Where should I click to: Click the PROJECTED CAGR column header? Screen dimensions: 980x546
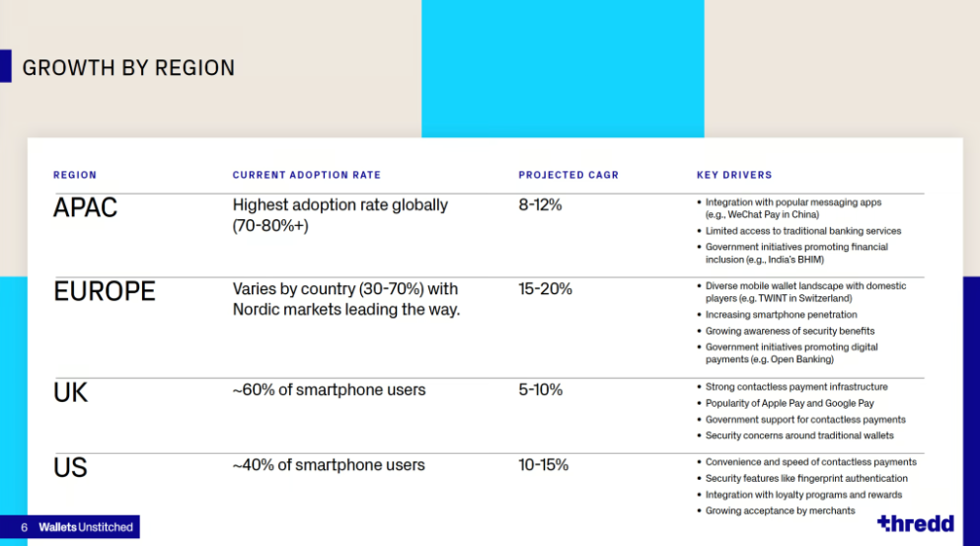(568, 175)
